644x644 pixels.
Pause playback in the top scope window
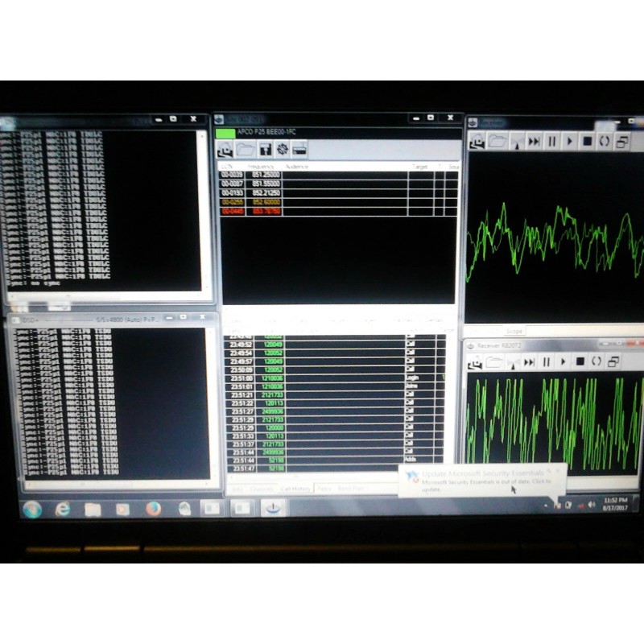pos(552,141)
